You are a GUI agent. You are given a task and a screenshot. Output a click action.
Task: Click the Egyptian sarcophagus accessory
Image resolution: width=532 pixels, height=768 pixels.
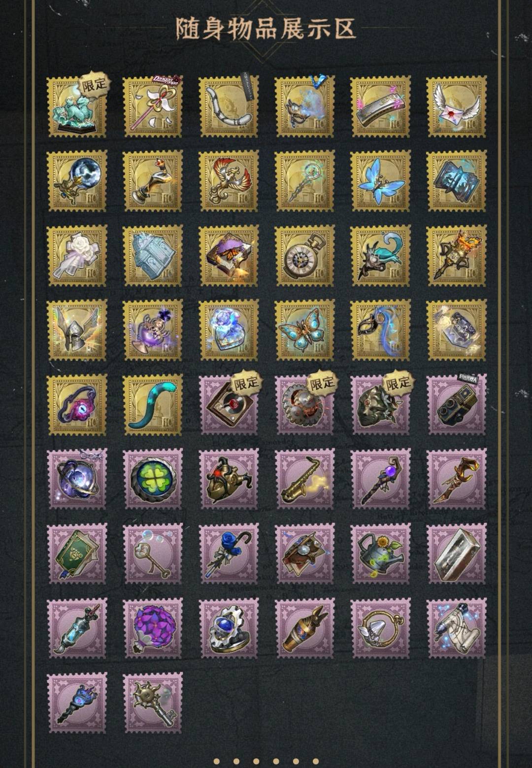pyautogui.click(x=304, y=628)
